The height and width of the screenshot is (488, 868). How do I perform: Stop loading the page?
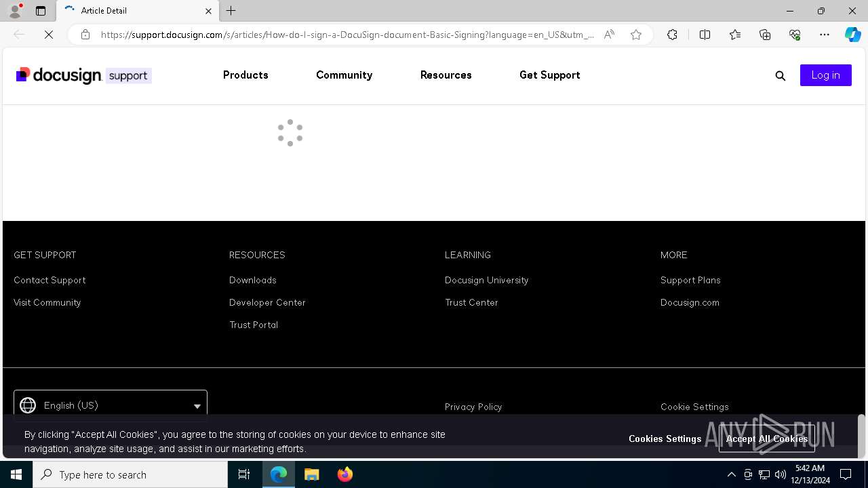pyautogui.click(x=49, y=35)
